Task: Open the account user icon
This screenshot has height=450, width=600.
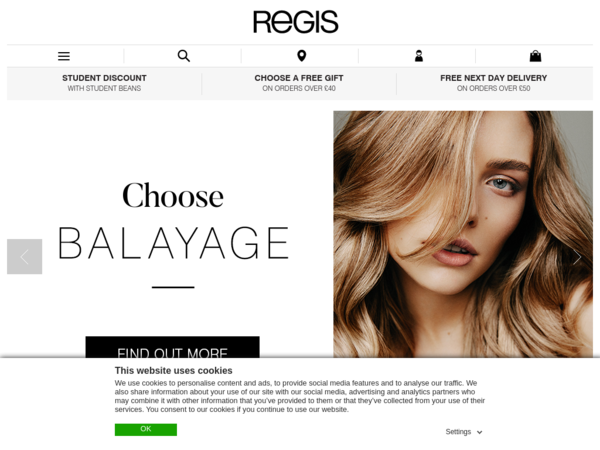Action: (x=419, y=56)
